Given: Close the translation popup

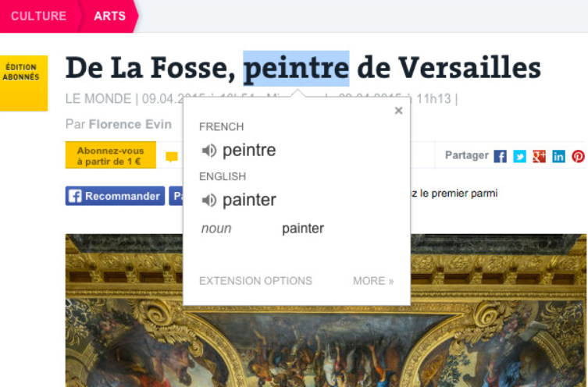Looking at the screenshot, I should pyautogui.click(x=398, y=111).
